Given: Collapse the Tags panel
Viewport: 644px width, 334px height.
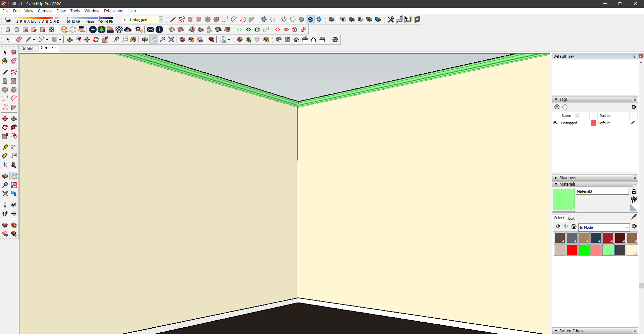Looking at the screenshot, I should click(556, 99).
